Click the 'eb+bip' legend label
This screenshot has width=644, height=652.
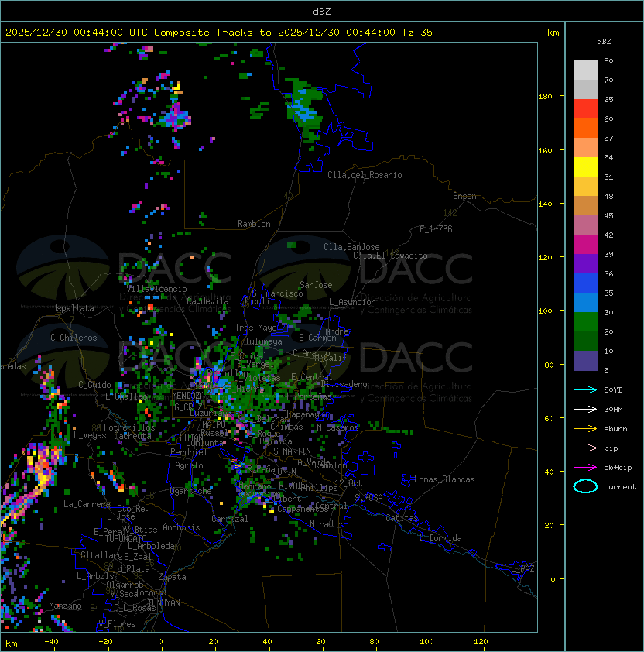tap(618, 468)
